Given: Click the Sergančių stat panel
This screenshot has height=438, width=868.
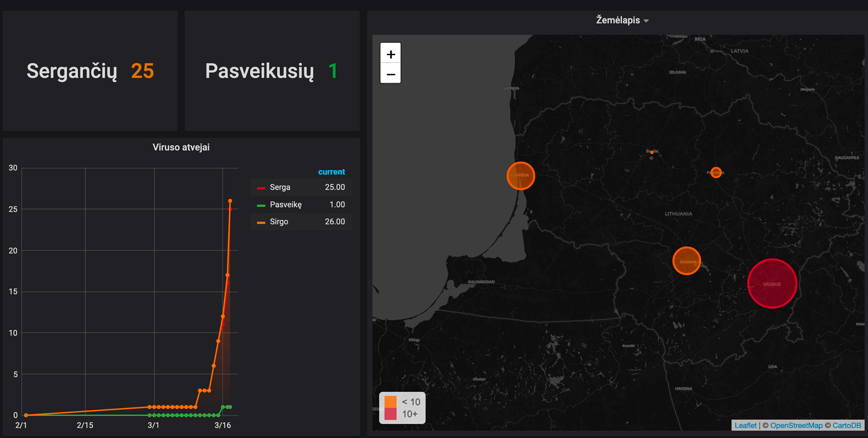Looking at the screenshot, I should click(x=90, y=71).
